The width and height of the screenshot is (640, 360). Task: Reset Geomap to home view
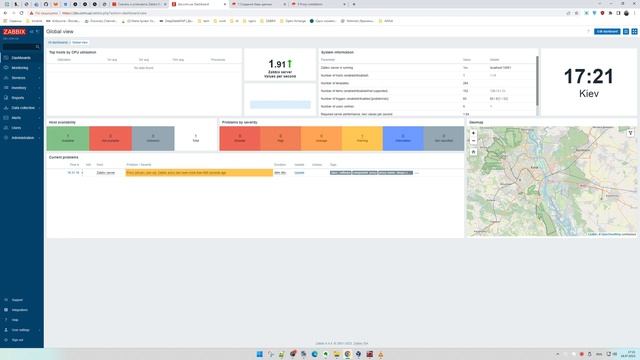point(473,151)
